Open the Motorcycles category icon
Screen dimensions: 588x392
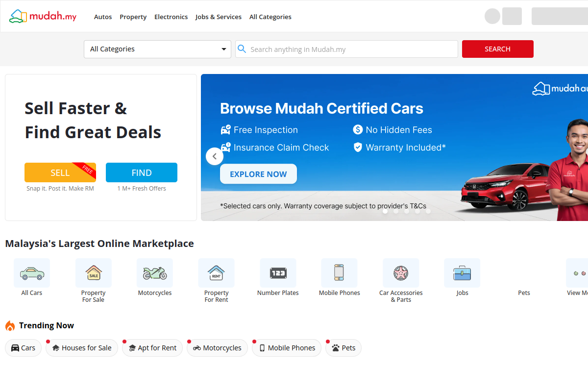pos(155,273)
